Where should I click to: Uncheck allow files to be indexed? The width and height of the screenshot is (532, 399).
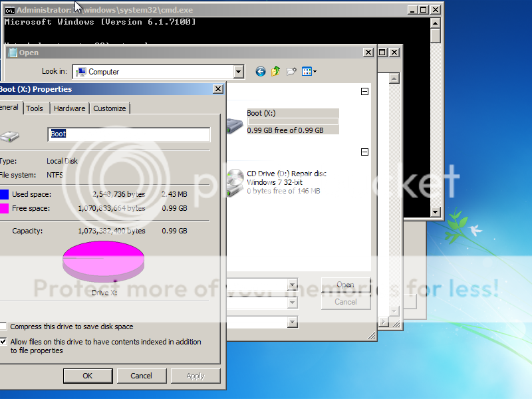(4, 342)
